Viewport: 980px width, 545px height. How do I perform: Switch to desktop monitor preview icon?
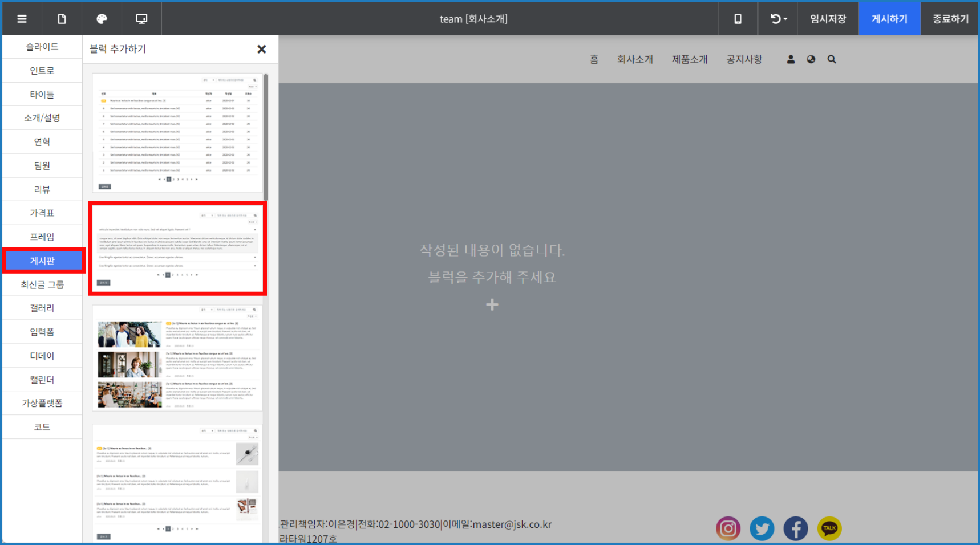click(141, 19)
